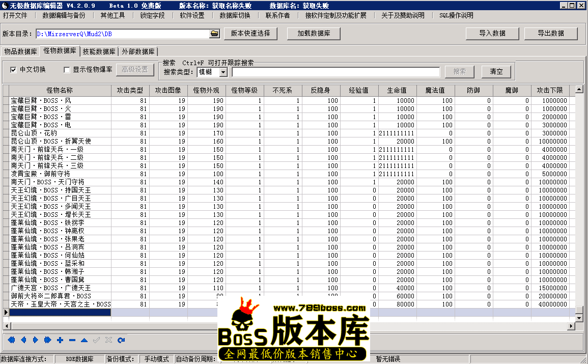Click the 加载数据库 button
Image resolution: width=588 pixels, height=364 pixels.
point(315,34)
